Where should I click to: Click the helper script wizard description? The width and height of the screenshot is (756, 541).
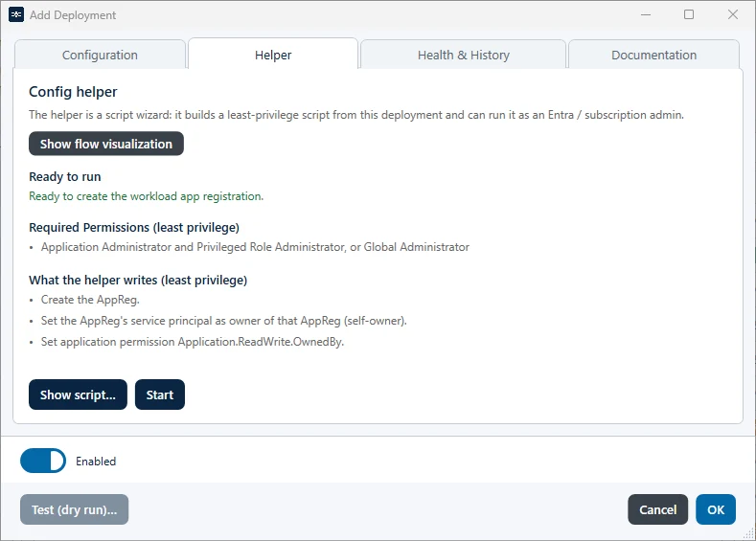click(356, 115)
